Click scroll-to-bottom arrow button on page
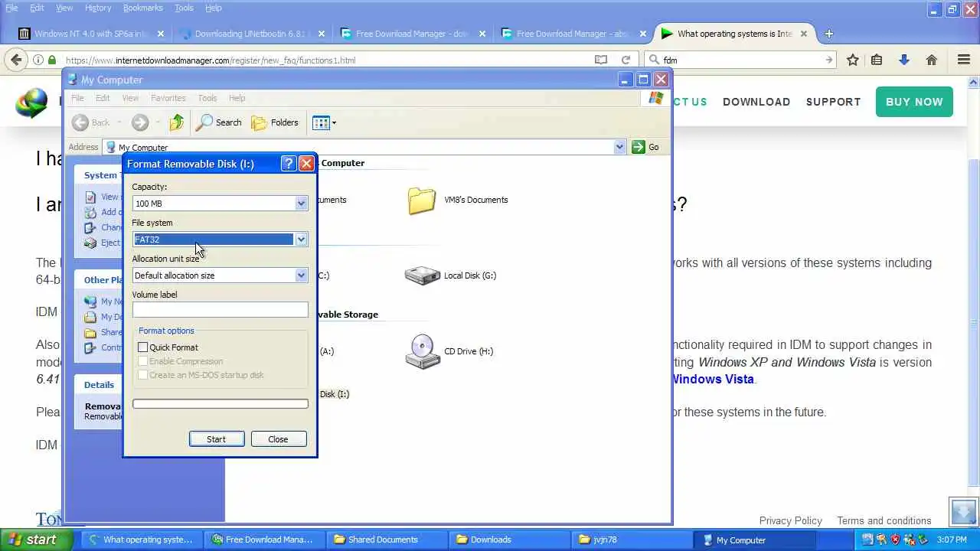Viewport: 980px width, 551px height. click(963, 511)
